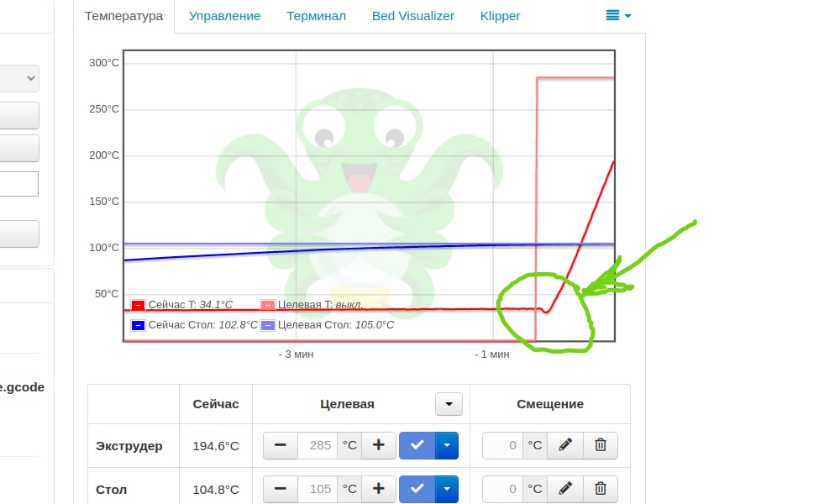Open the sidebar select dropdown
840x504 pixels.
click(19, 78)
